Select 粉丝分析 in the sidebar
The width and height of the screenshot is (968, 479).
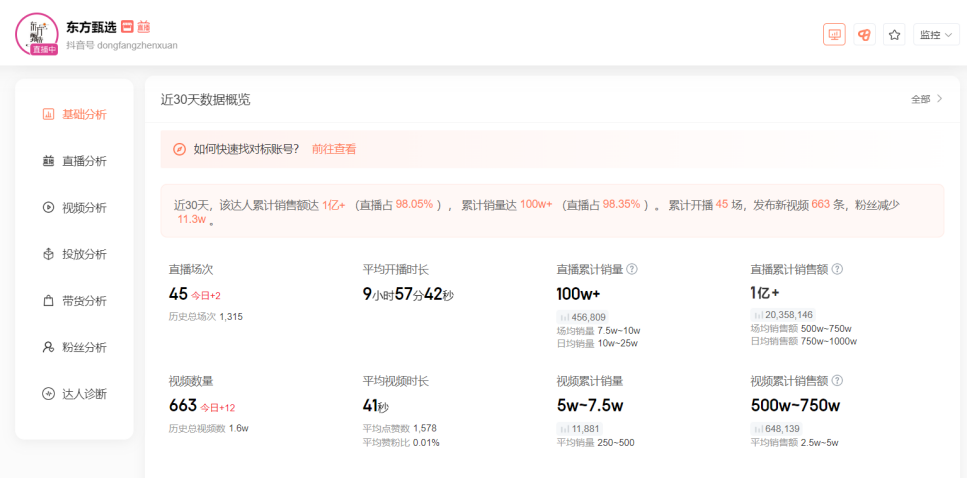(74, 348)
